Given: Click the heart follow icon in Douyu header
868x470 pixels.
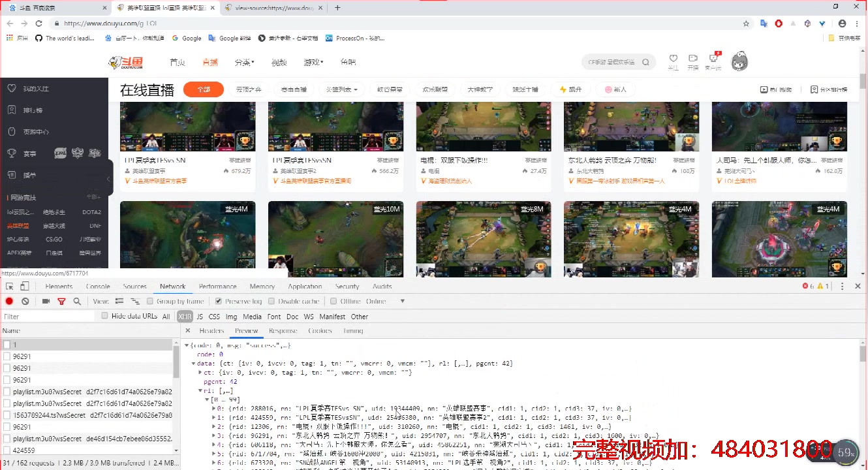Looking at the screenshot, I should pos(674,59).
